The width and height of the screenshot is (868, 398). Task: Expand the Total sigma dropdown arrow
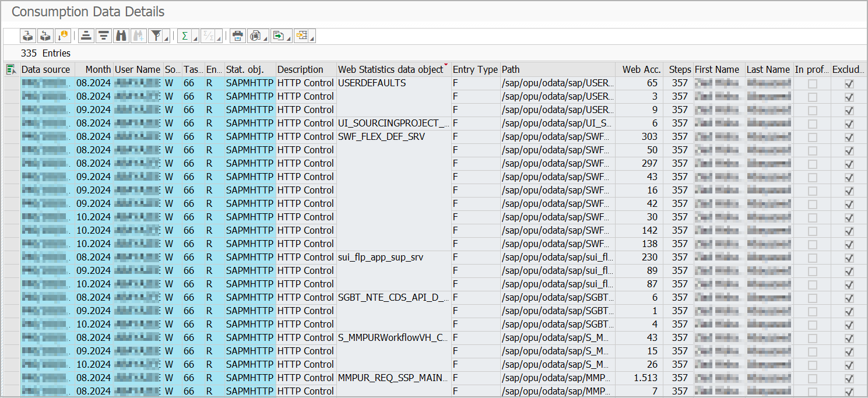tap(195, 38)
